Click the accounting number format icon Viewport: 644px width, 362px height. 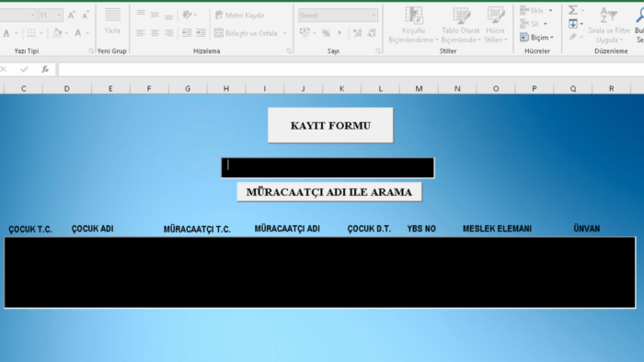pos(305,33)
